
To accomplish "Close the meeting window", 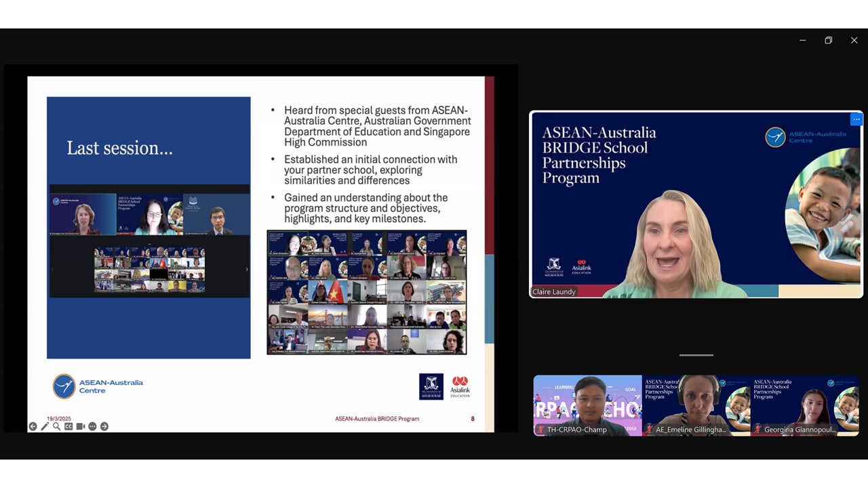I will click(854, 41).
